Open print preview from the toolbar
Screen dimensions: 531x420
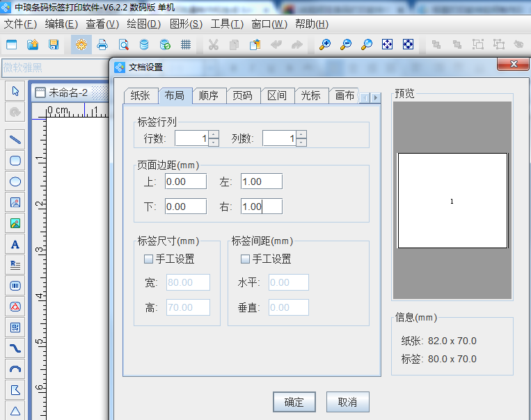pyautogui.click(x=123, y=45)
